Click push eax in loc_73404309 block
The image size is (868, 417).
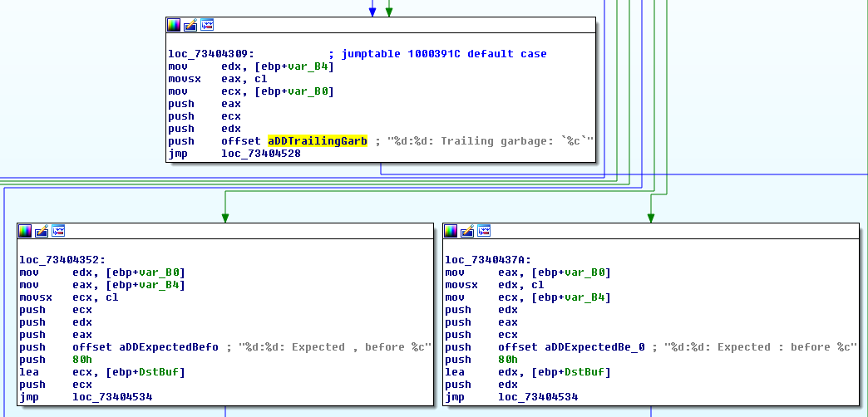pos(205,104)
